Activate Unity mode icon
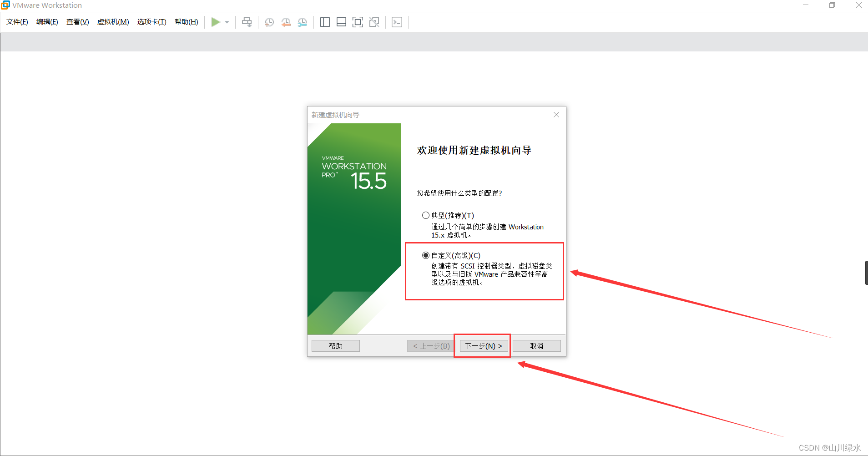868x456 pixels. (374, 22)
